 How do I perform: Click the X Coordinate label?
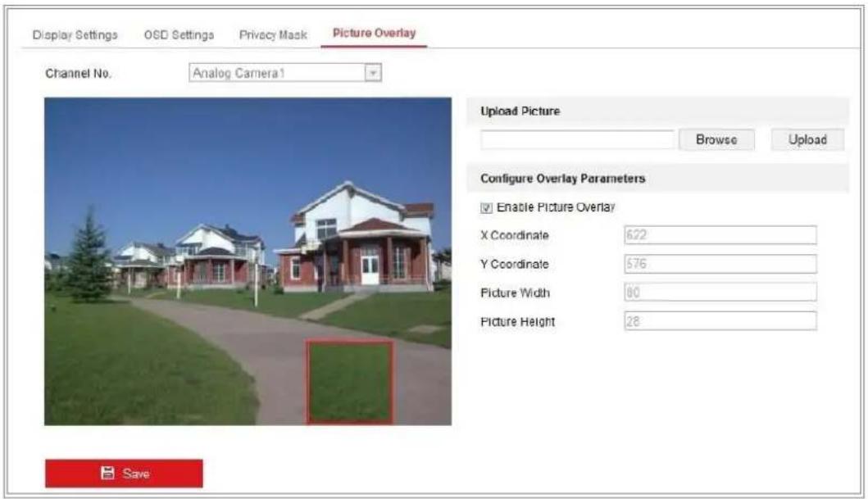514,235
